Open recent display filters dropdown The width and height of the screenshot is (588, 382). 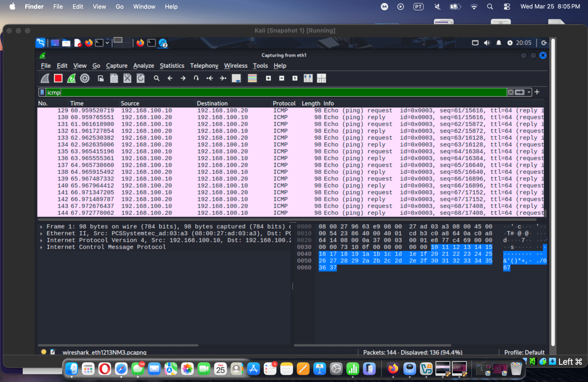pyautogui.click(x=529, y=92)
